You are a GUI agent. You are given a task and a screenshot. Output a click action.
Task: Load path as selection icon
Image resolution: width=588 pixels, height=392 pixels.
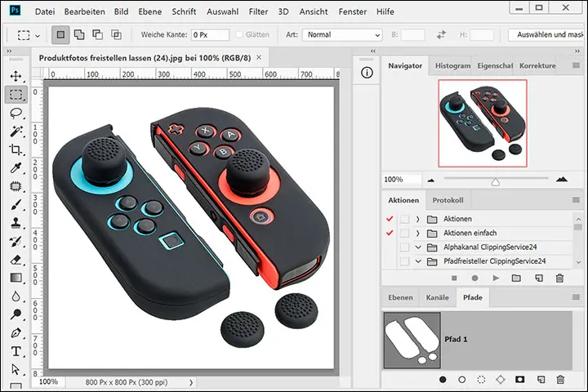[481, 380]
